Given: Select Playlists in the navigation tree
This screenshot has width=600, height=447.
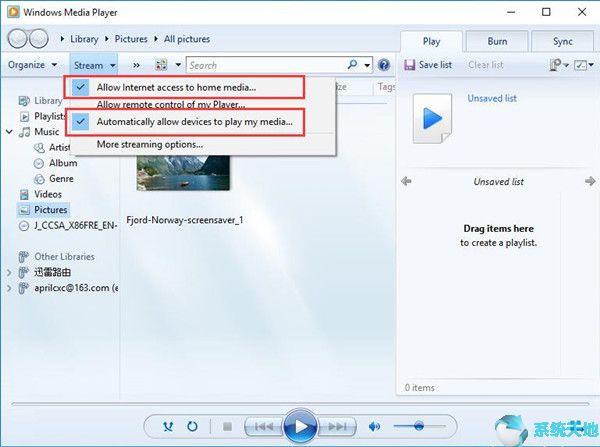Looking at the screenshot, I should pyautogui.click(x=50, y=116).
